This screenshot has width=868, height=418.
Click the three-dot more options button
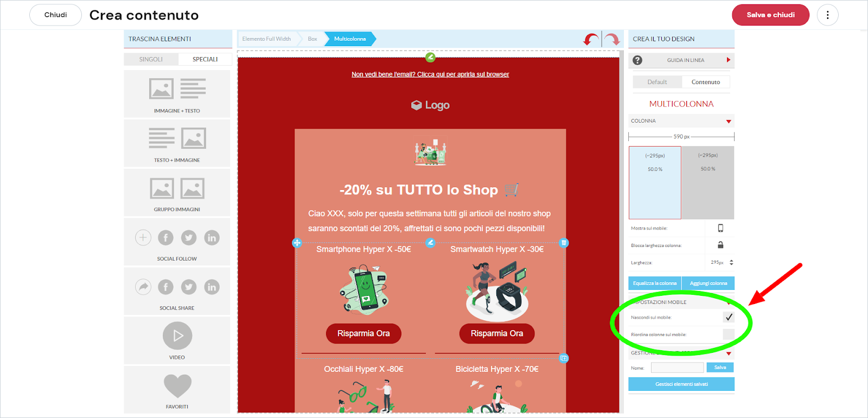[827, 15]
